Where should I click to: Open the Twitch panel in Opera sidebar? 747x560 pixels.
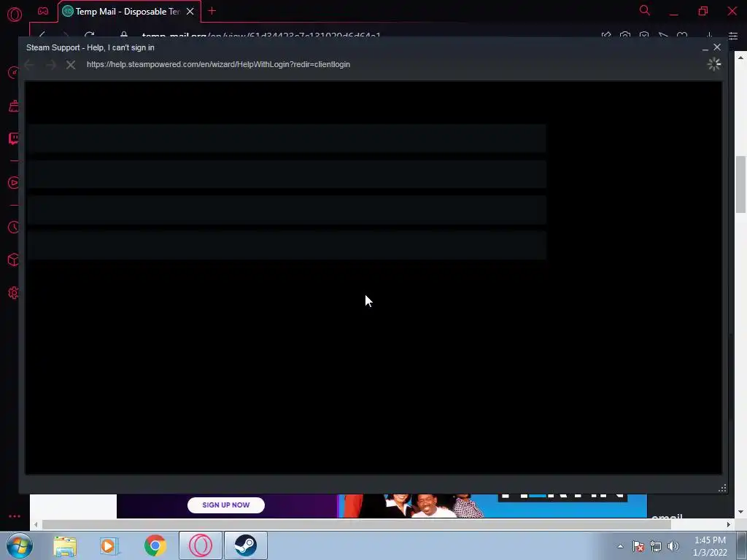(x=14, y=139)
